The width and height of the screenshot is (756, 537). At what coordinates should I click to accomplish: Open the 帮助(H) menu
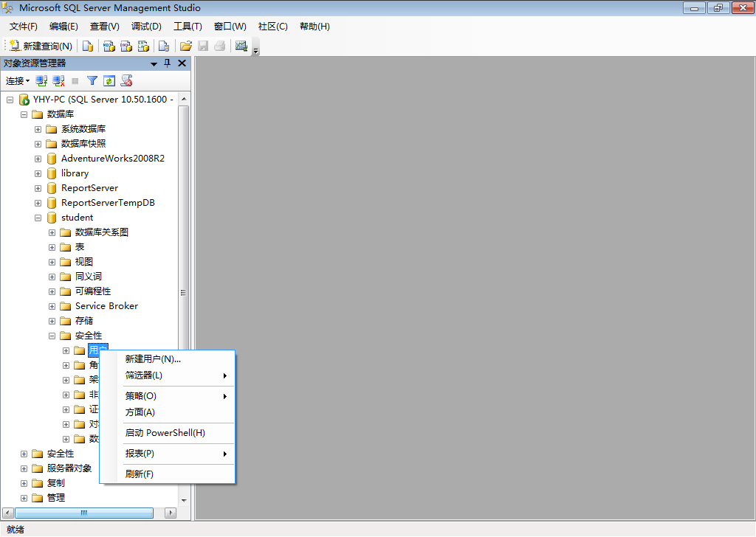coord(315,27)
